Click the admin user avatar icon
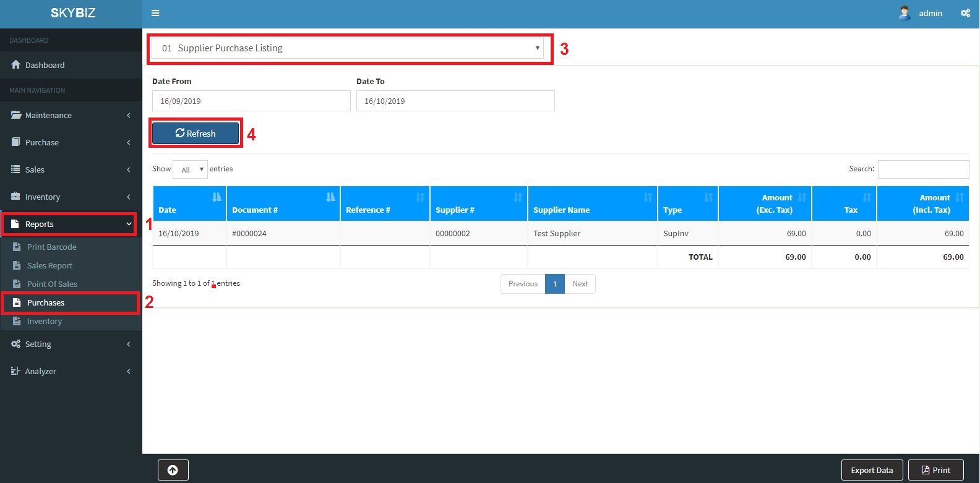Screen dimensions: 980x483 905,13
